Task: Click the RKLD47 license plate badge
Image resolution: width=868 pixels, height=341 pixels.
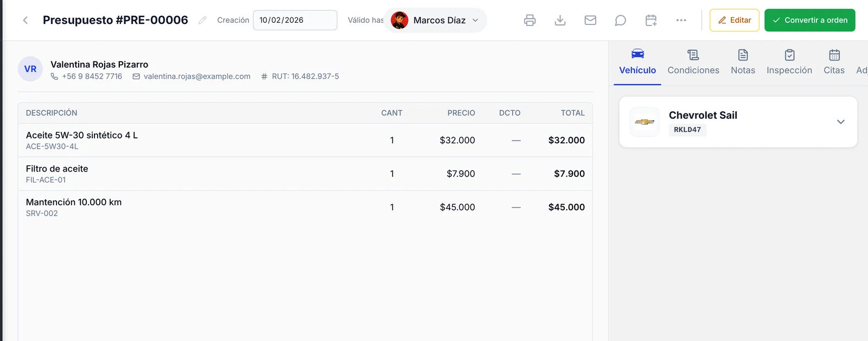Action: [687, 130]
